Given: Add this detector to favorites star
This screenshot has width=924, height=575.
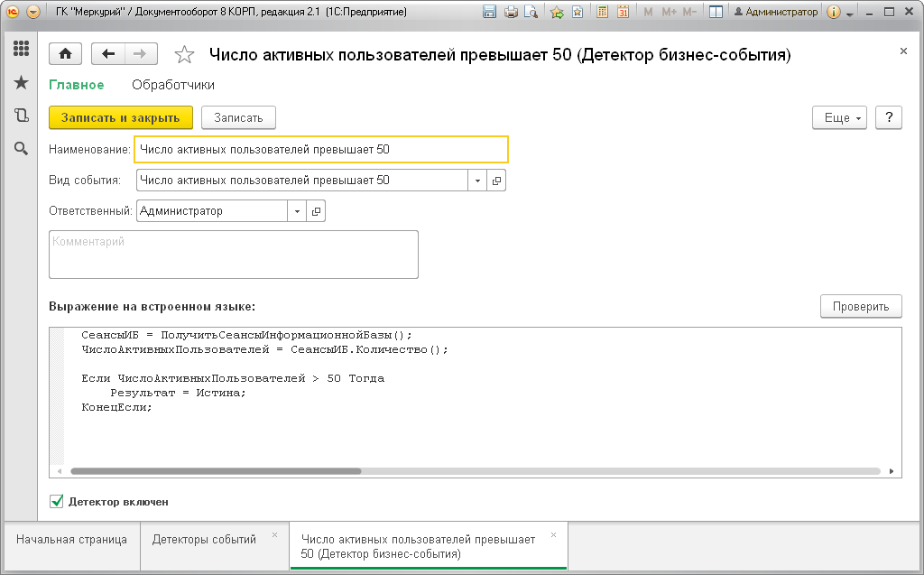Looking at the screenshot, I should tap(184, 55).
